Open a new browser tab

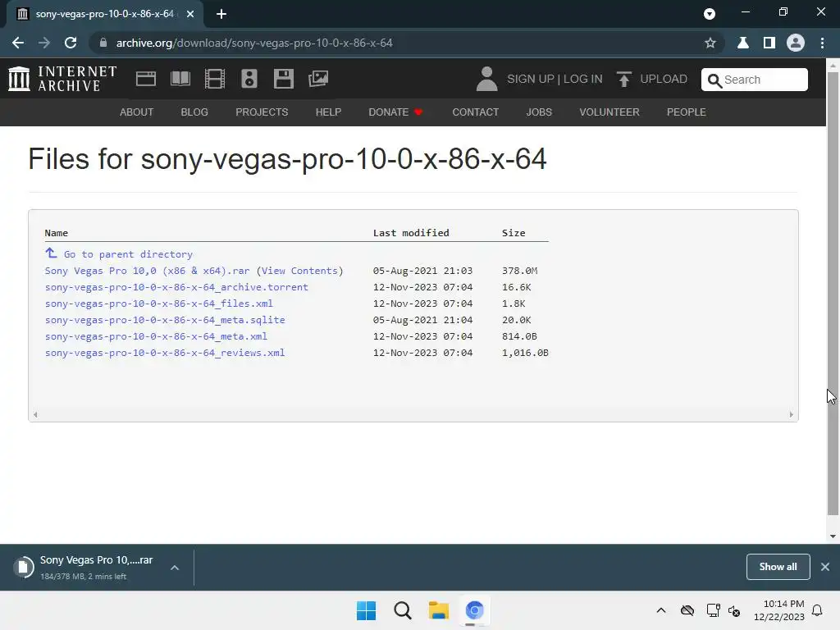(x=221, y=14)
